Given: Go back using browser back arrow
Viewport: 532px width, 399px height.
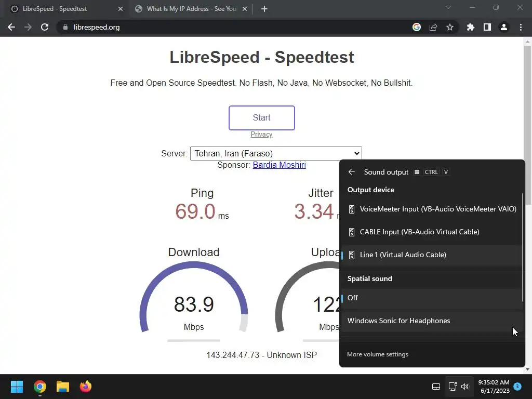Looking at the screenshot, I should pyautogui.click(x=11, y=27).
